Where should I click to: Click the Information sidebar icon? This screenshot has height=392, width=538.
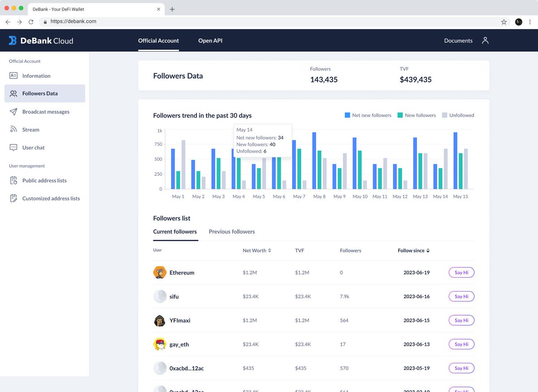tap(13, 76)
